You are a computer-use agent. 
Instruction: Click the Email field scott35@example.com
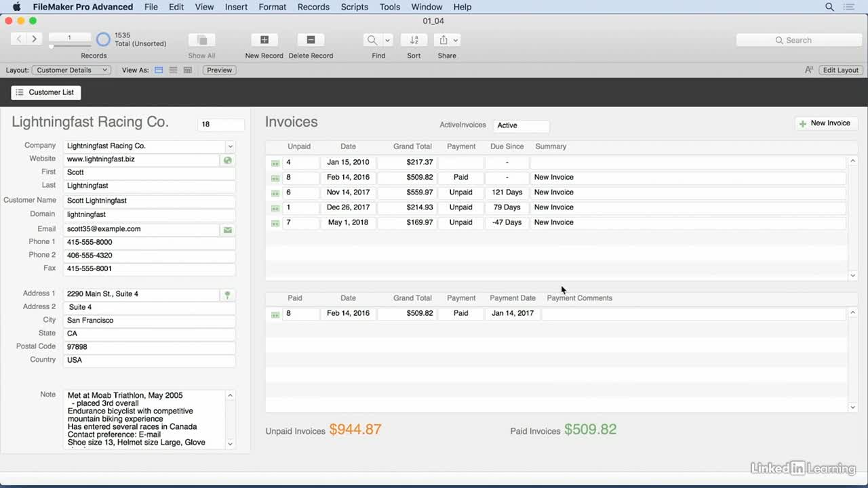142,229
